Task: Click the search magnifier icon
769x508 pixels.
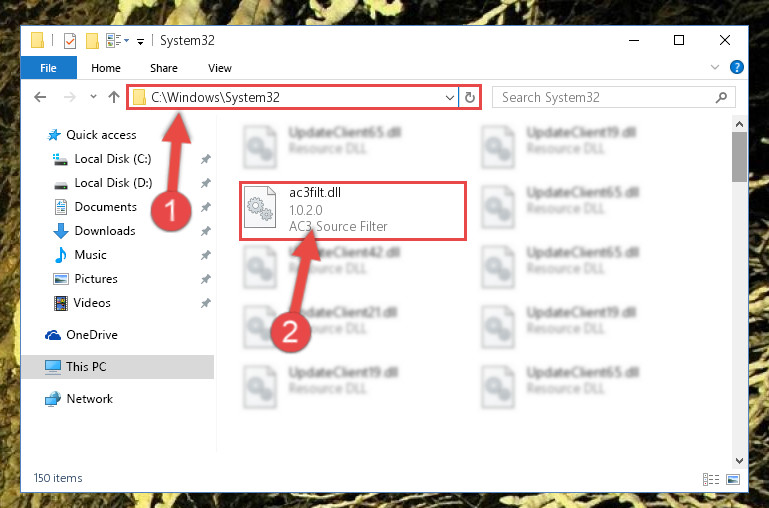Action: tap(721, 98)
